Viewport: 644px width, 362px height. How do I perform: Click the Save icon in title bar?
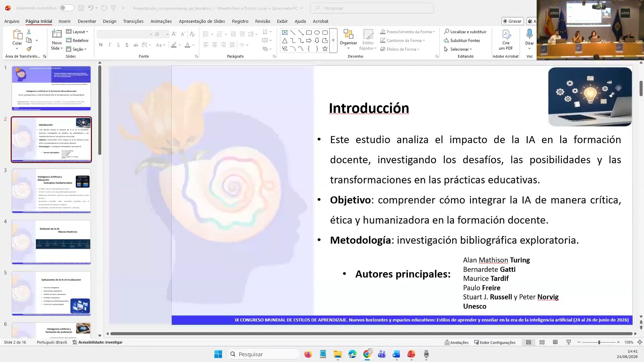81,8
